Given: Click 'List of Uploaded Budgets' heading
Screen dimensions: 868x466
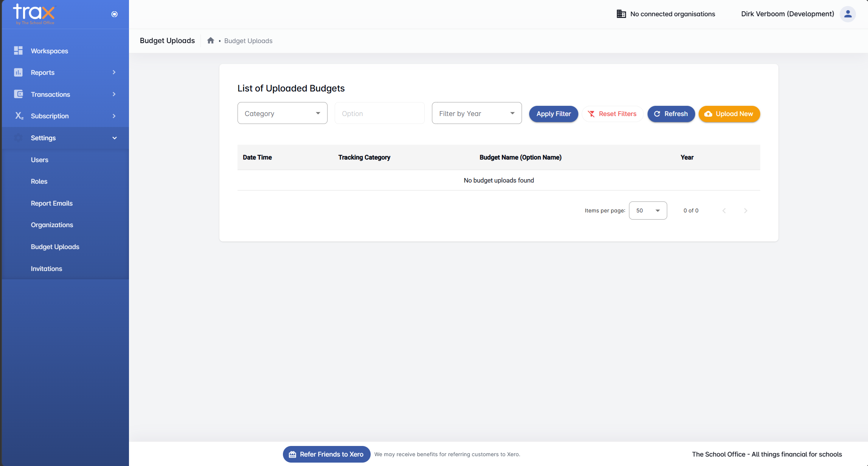Looking at the screenshot, I should [x=291, y=88].
